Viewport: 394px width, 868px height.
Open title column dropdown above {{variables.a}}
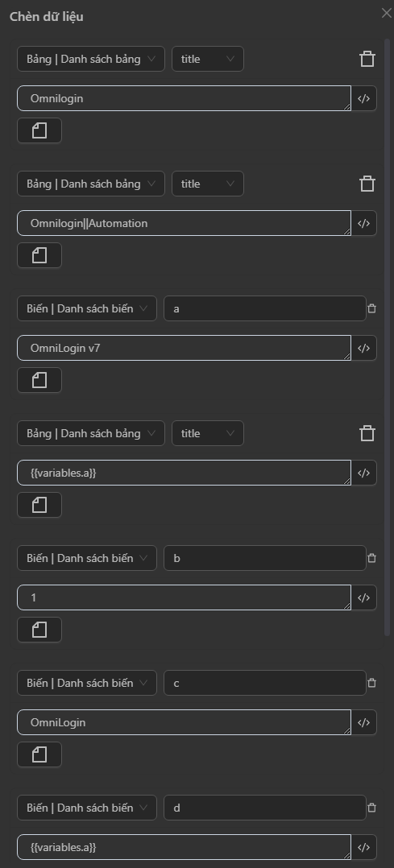pos(208,433)
